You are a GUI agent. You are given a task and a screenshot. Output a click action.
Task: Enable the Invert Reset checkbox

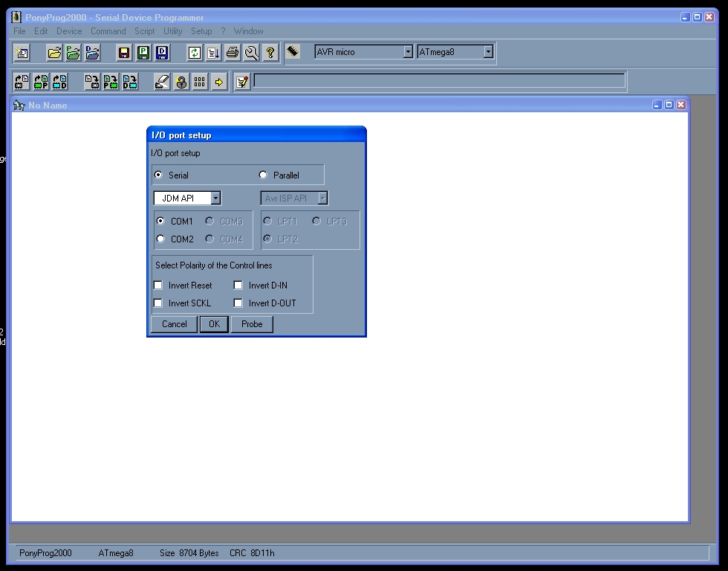158,285
